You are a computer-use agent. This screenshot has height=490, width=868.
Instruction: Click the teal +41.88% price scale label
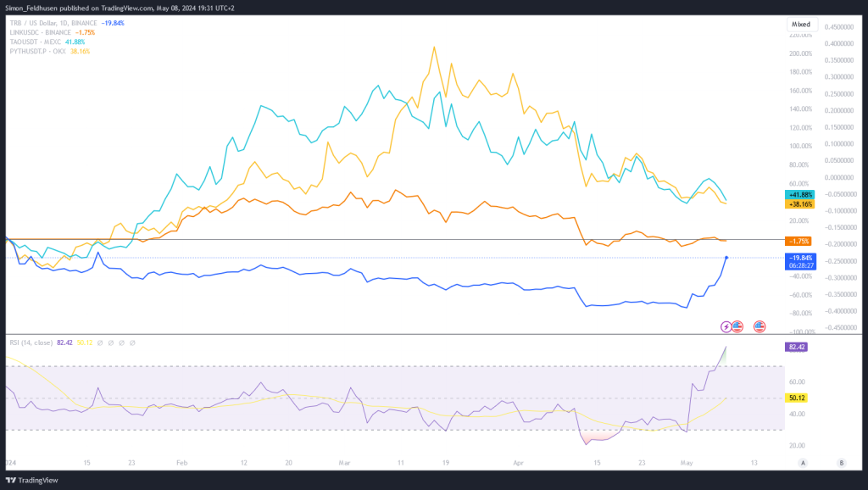click(800, 195)
